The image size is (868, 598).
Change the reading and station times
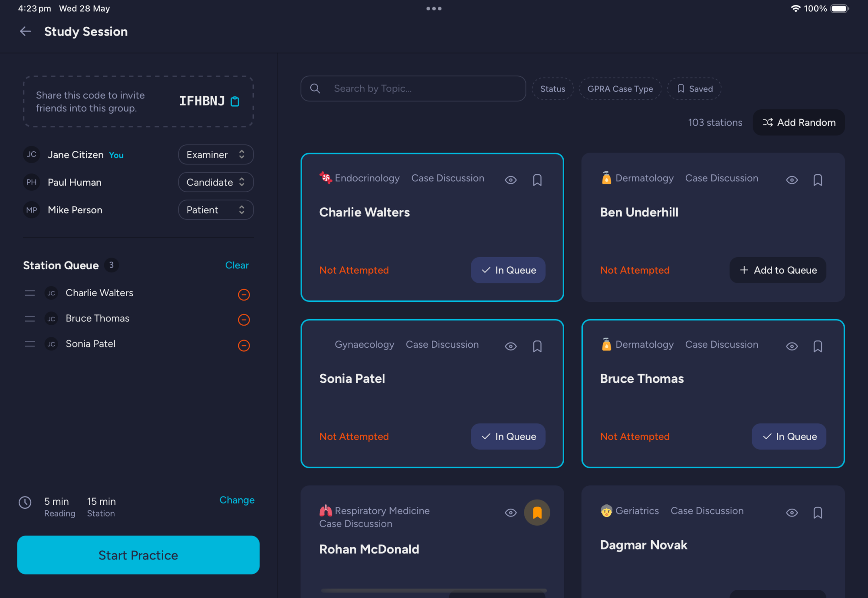point(237,500)
